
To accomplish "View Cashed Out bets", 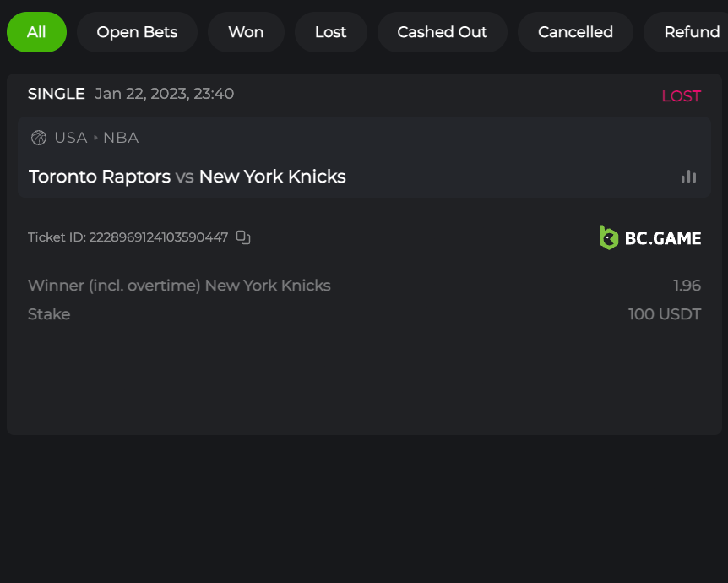I will (x=442, y=32).
